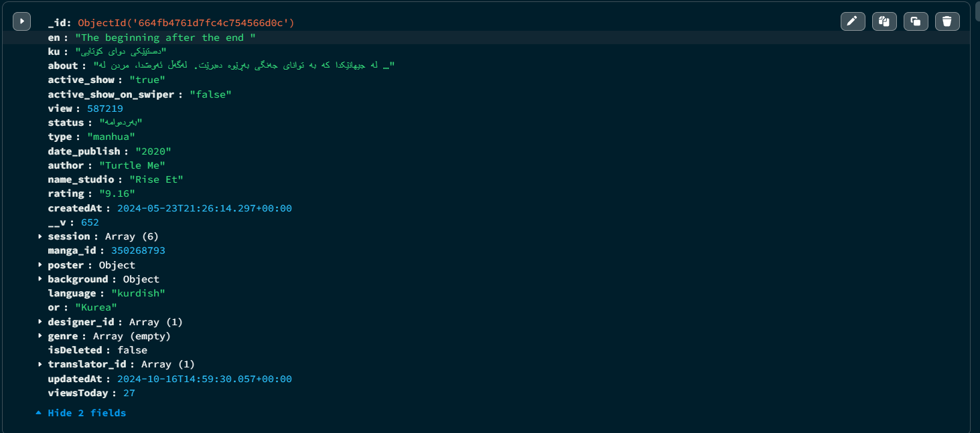980x433 pixels.
Task: Click the author value "Turtle Me"
Action: [x=132, y=165]
